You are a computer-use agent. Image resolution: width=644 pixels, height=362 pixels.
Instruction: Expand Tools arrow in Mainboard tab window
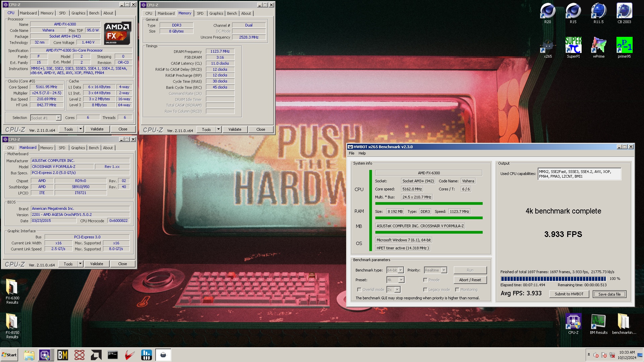point(80,264)
